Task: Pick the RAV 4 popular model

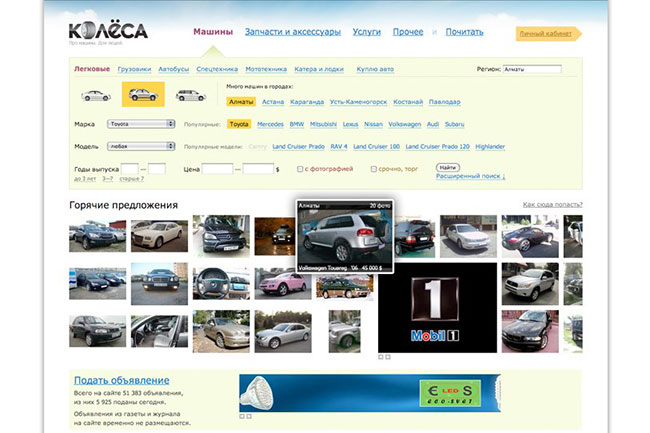Action: pos(339,147)
